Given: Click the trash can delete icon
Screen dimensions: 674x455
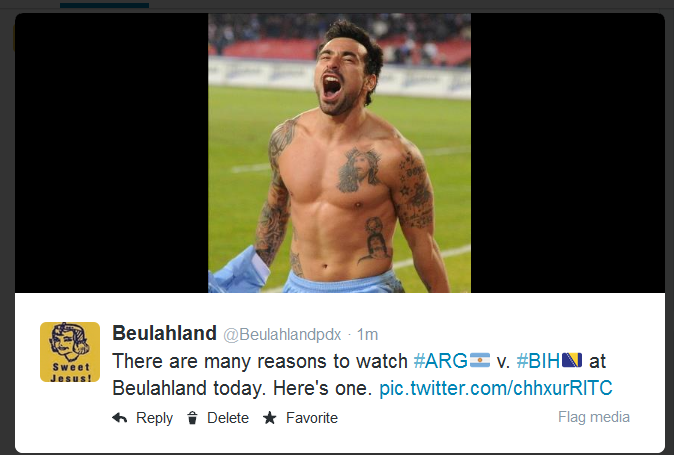Looking at the screenshot, I should (192, 418).
